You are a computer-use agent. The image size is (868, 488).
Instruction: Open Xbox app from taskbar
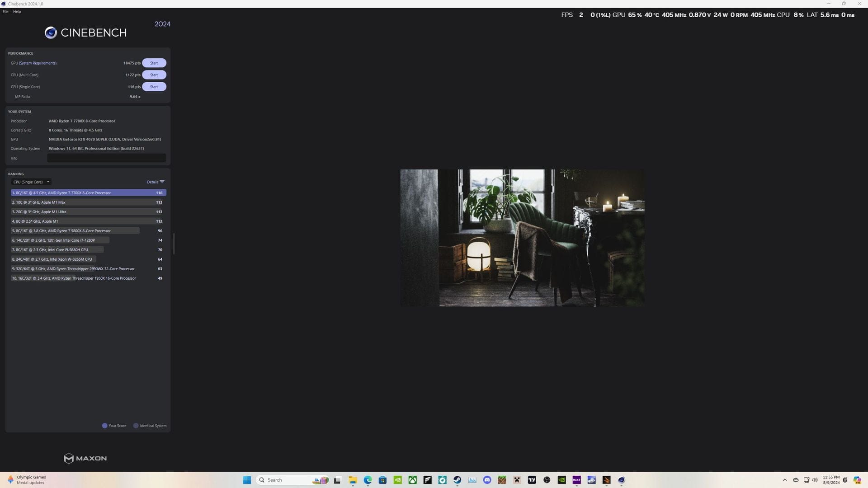412,480
